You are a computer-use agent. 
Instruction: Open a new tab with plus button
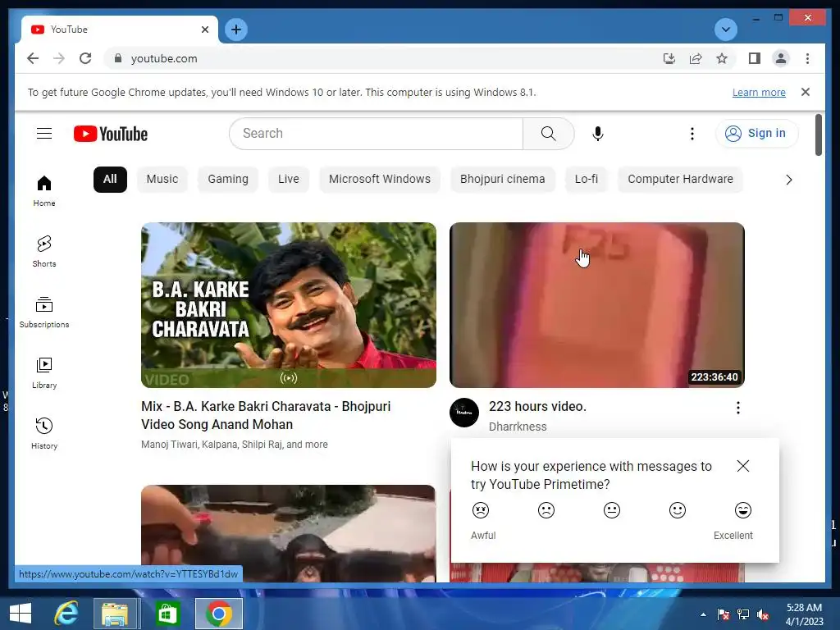(x=235, y=30)
